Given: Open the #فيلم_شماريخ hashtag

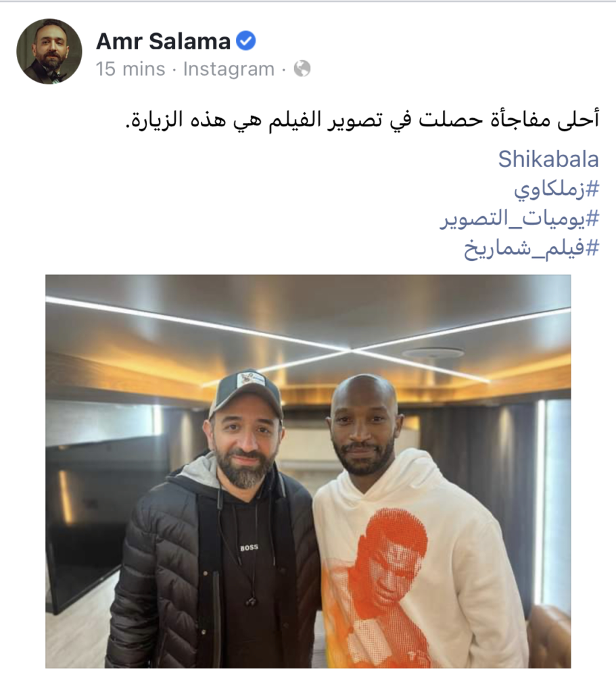Looking at the screenshot, I should tap(531, 249).
